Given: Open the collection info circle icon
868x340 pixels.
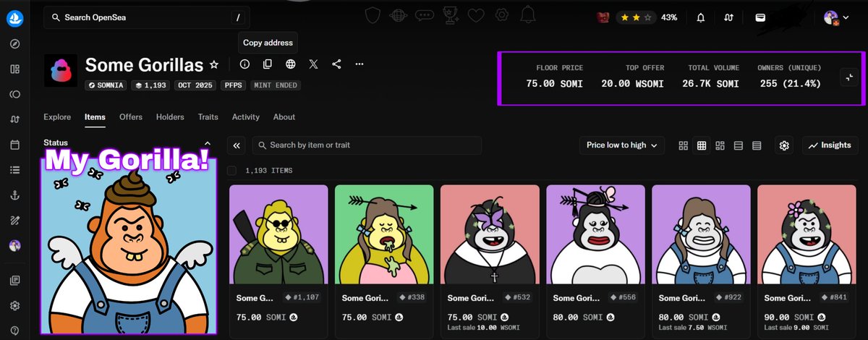Looking at the screenshot, I should [x=244, y=64].
